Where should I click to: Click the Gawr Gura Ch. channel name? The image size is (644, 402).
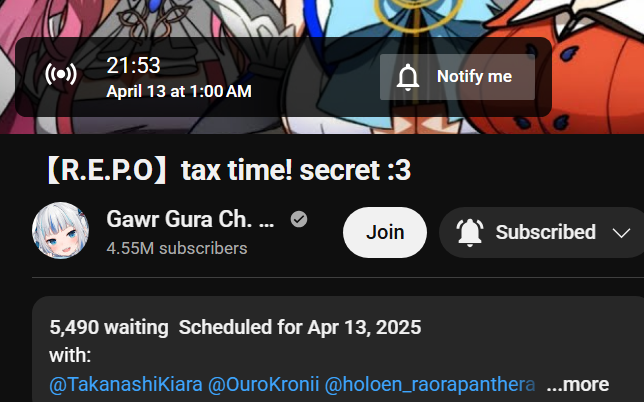click(x=190, y=219)
